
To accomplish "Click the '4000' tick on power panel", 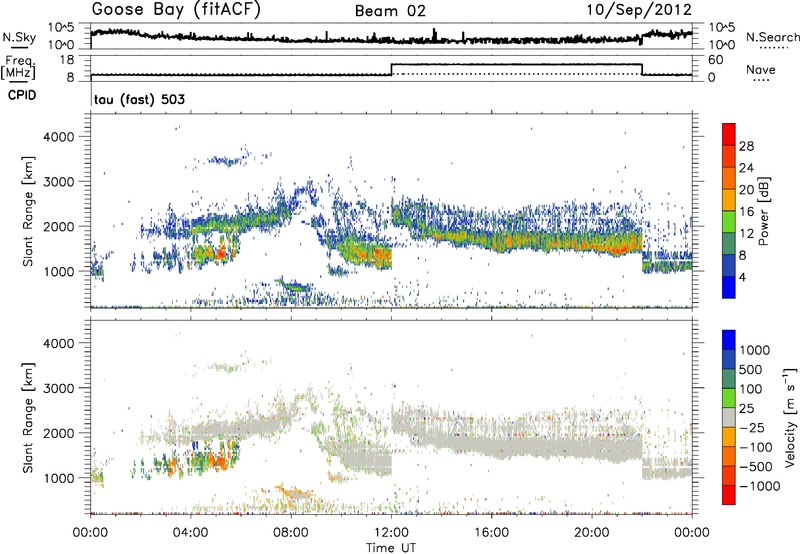I will click(x=59, y=137).
